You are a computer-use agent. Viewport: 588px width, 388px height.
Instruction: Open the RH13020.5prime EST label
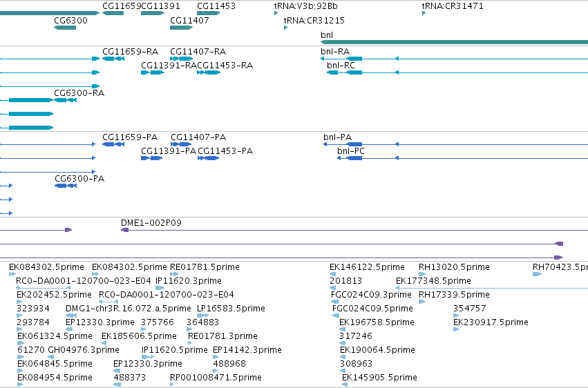[454, 267]
